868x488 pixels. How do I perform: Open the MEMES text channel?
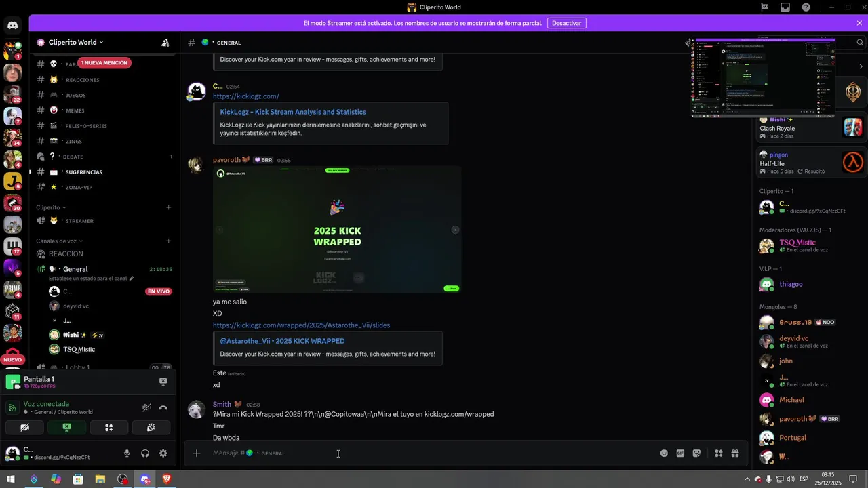click(x=103, y=110)
